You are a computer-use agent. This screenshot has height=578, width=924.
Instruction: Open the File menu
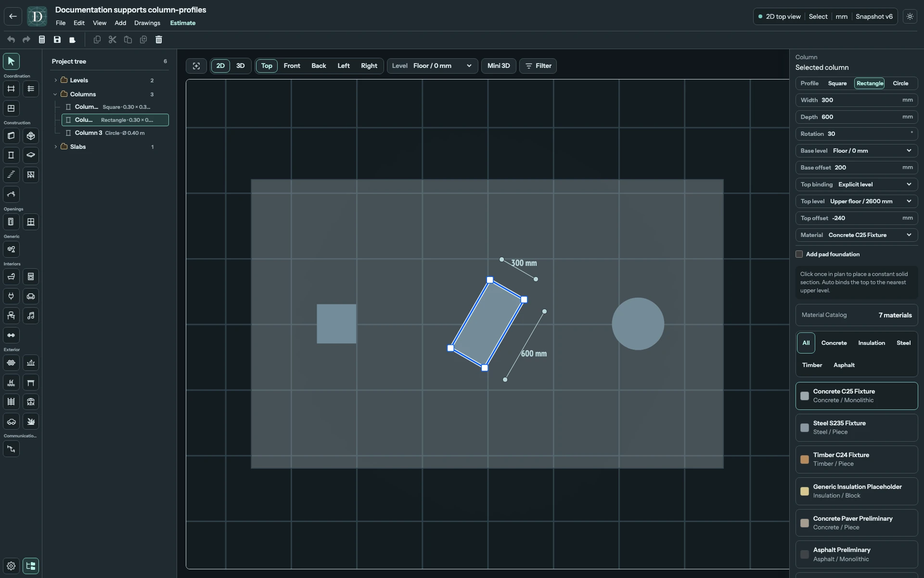[x=61, y=23]
